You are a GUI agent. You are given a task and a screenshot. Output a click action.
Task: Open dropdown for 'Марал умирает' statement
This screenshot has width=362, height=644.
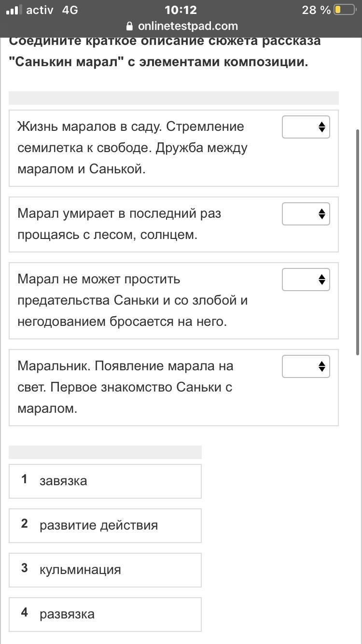coord(306,214)
